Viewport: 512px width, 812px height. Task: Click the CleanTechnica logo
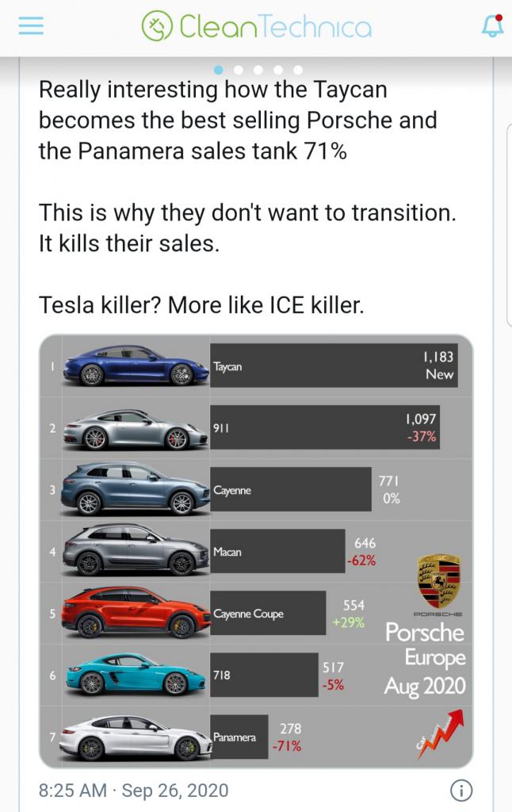[257, 26]
